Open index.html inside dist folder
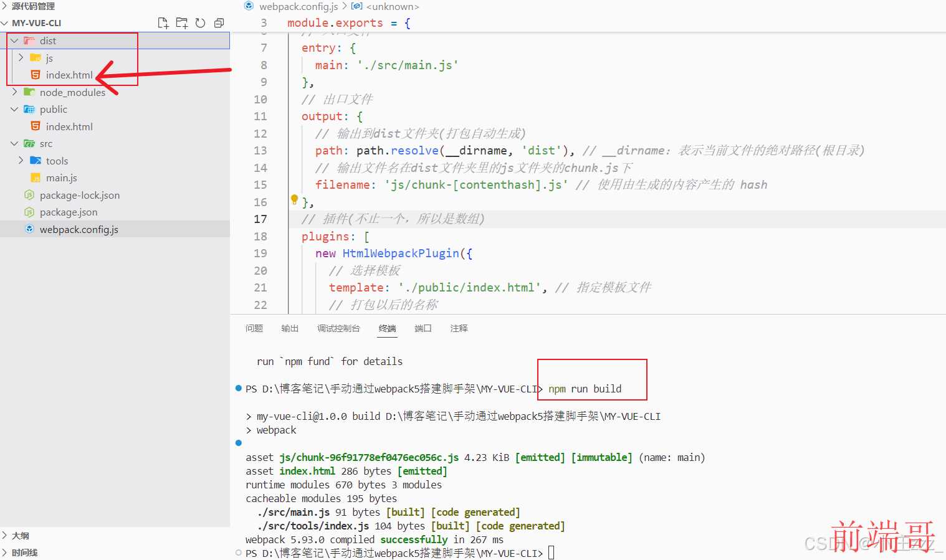 coord(69,75)
